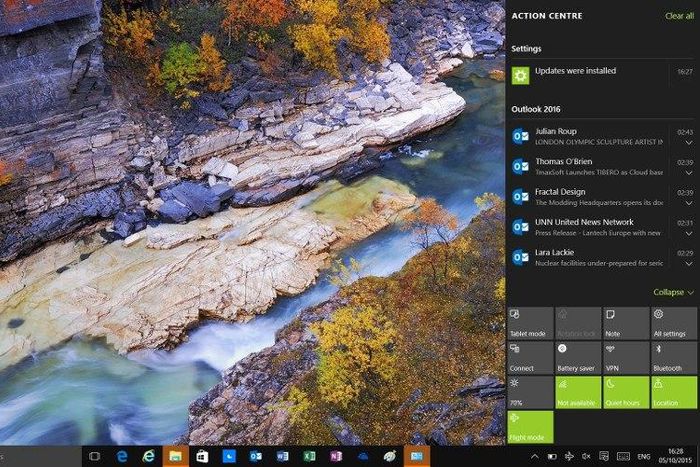Open File Explorer from the taskbar
This screenshot has width=700, height=467.
[x=175, y=456]
